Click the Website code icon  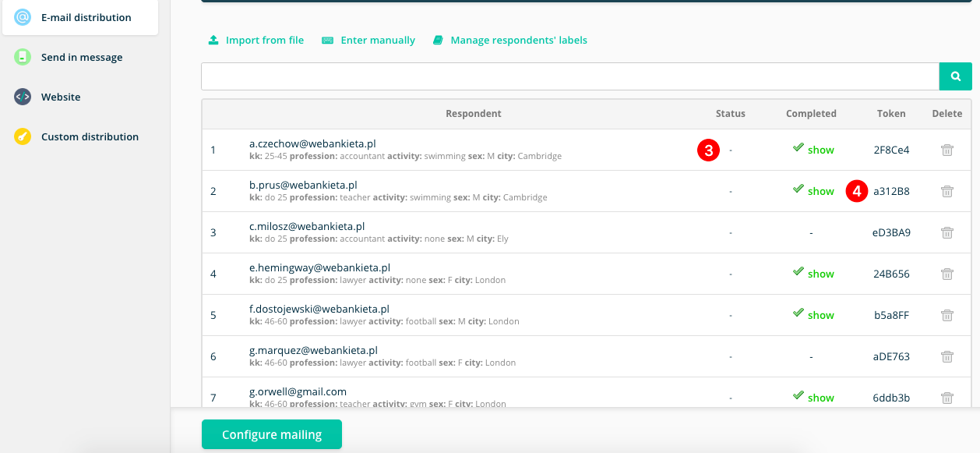pyautogui.click(x=23, y=97)
